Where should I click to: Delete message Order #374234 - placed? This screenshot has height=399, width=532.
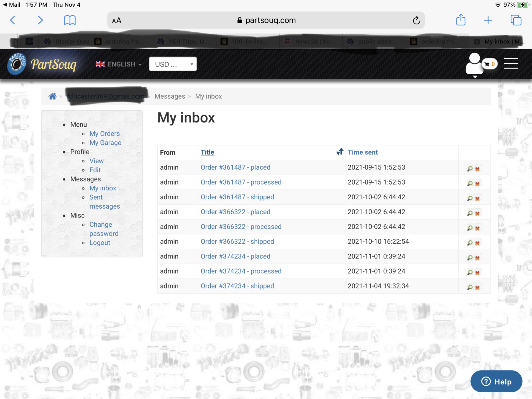pyautogui.click(x=477, y=258)
